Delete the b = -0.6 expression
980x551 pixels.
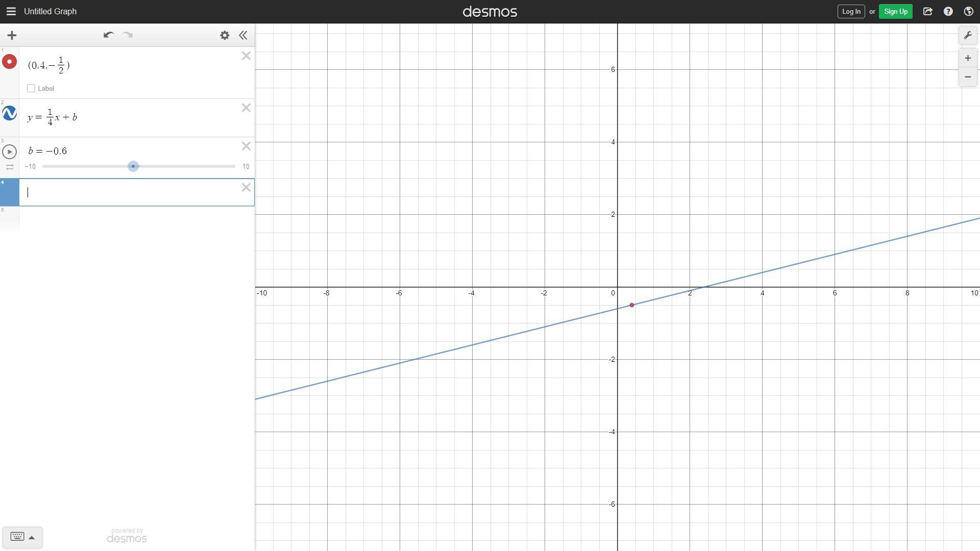tap(246, 146)
